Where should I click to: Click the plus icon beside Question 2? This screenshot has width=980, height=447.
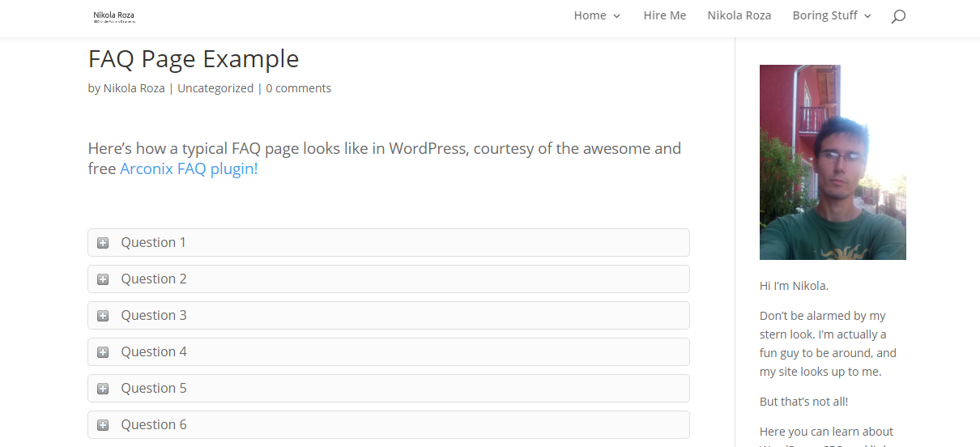coord(103,279)
